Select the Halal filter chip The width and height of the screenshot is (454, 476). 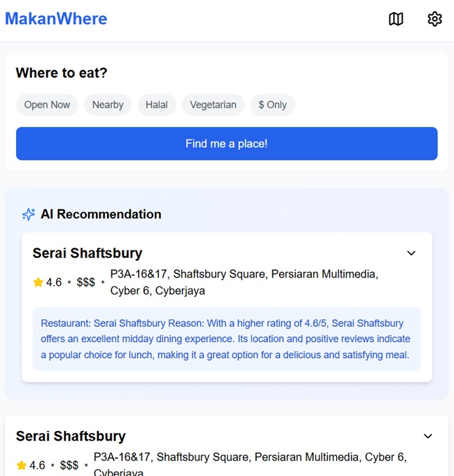point(157,105)
